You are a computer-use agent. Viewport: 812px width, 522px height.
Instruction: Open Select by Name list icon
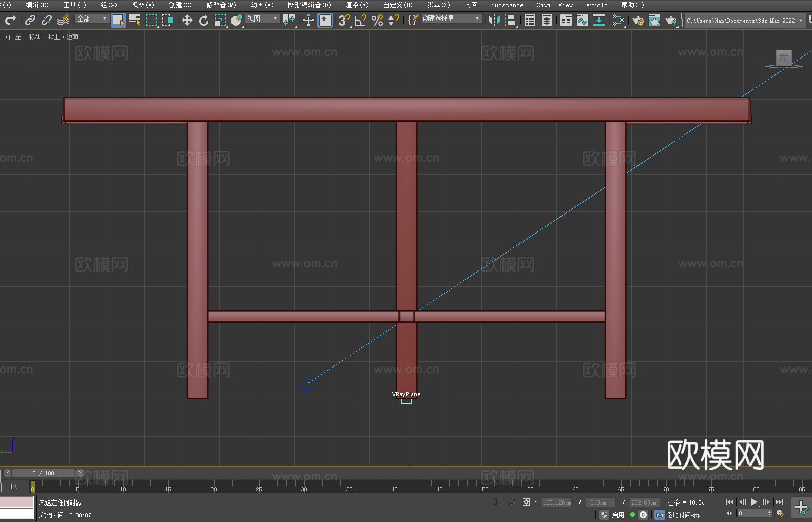(x=134, y=20)
